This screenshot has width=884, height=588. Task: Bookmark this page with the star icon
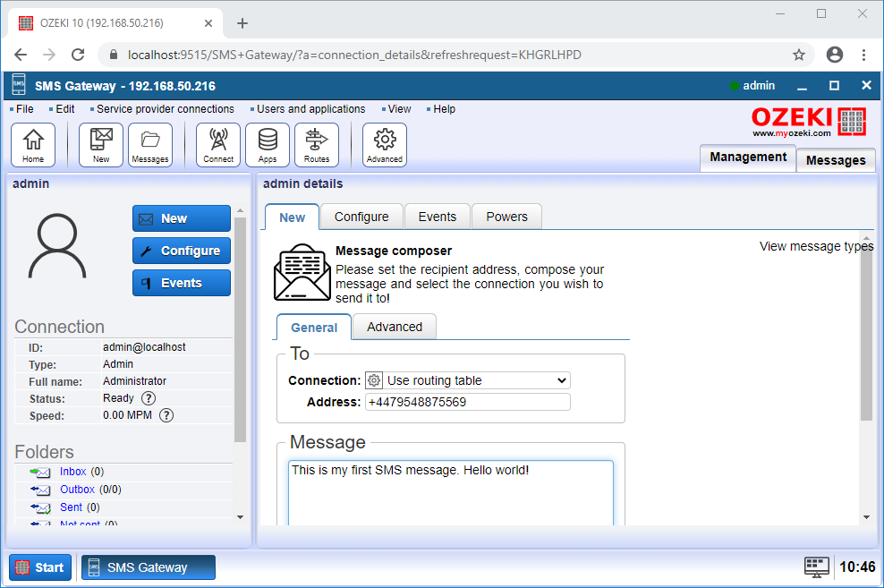[x=799, y=55]
